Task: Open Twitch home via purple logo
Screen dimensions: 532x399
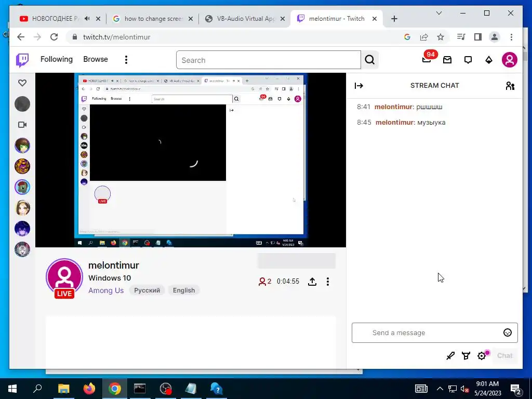Action: [x=22, y=60]
